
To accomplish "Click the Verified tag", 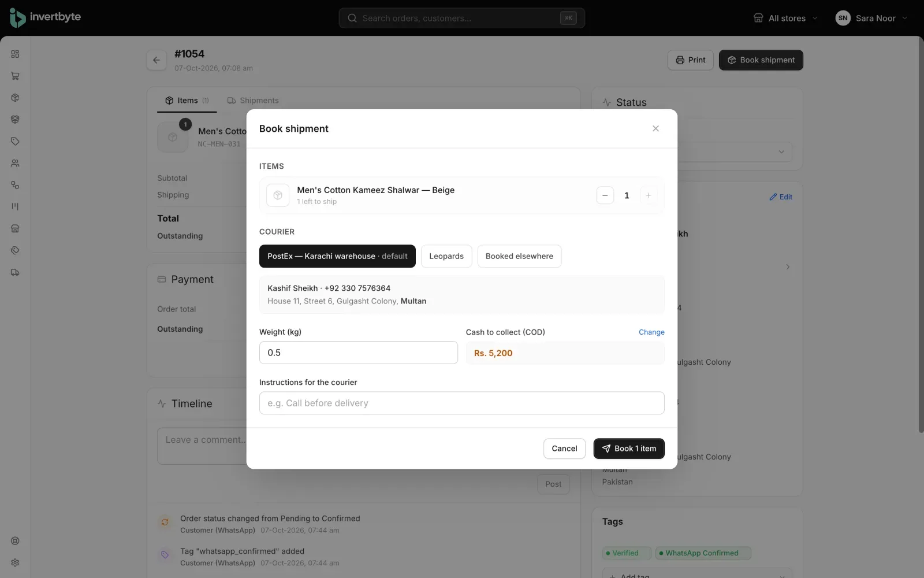I will 627,553.
